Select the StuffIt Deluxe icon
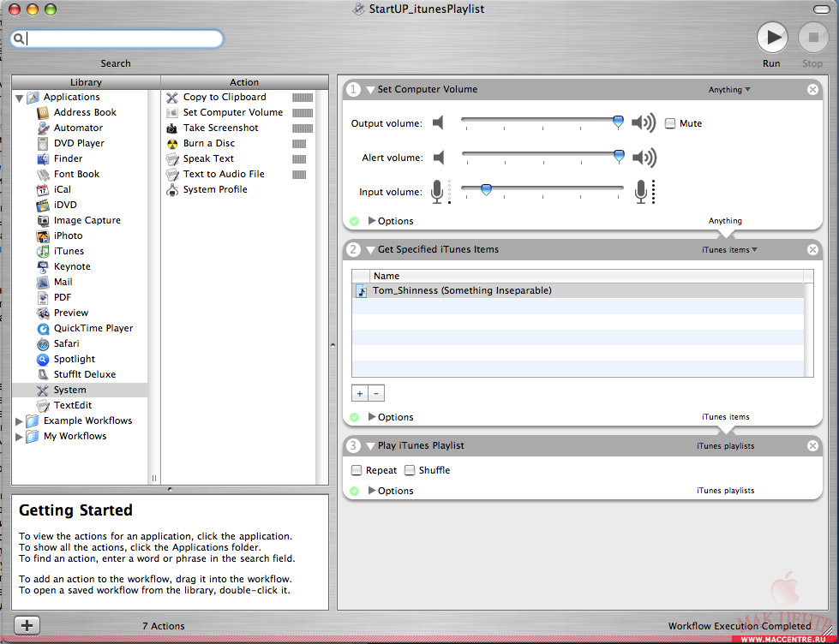 [43, 375]
